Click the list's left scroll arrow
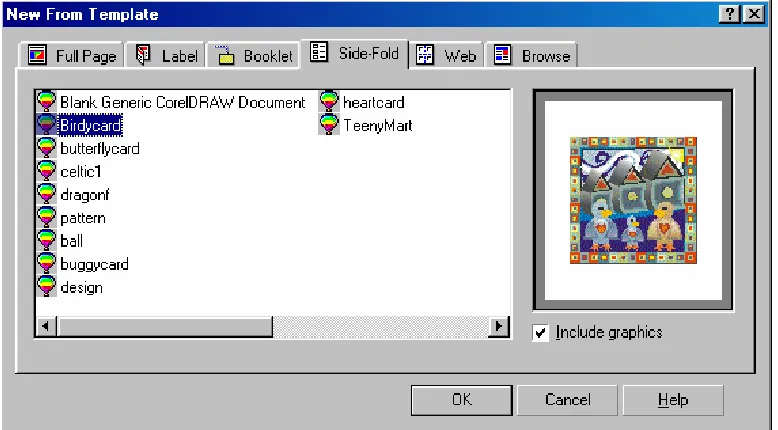The height and width of the screenshot is (430, 778). pyautogui.click(x=46, y=326)
